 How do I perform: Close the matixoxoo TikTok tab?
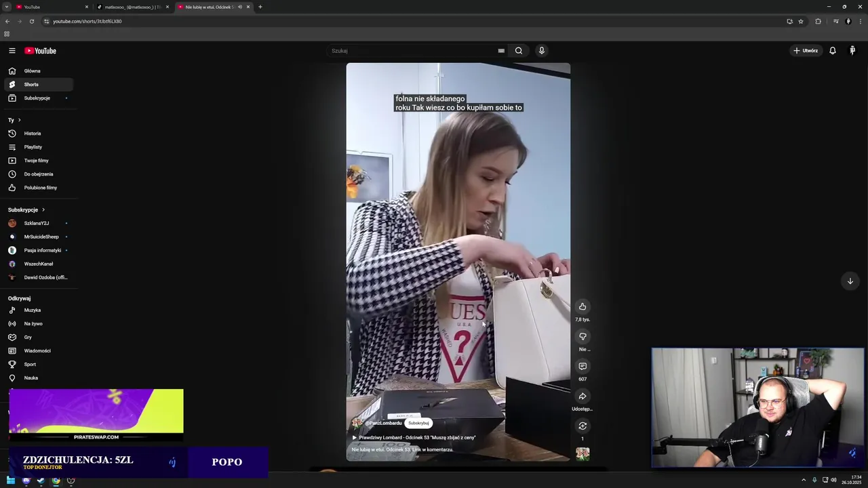[167, 7]
